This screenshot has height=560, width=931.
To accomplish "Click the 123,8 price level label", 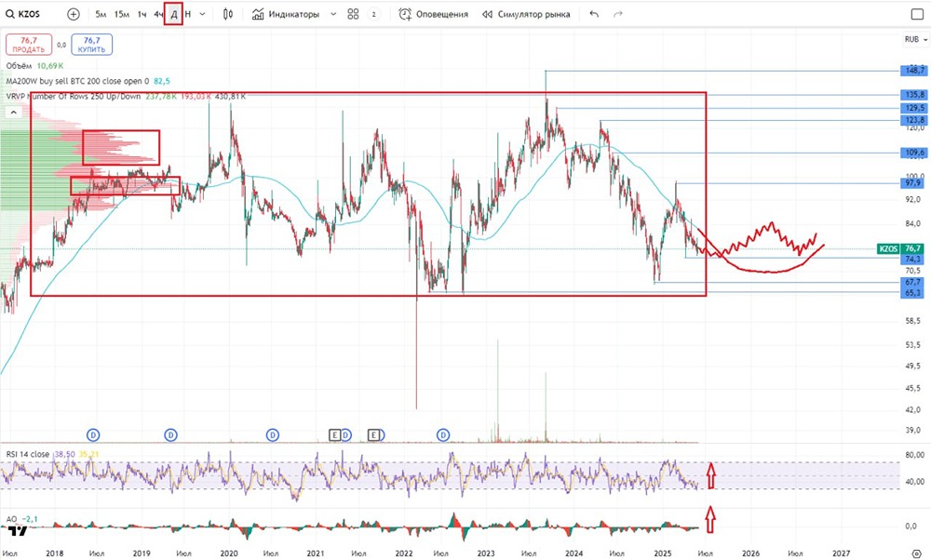I will point(913,120).
